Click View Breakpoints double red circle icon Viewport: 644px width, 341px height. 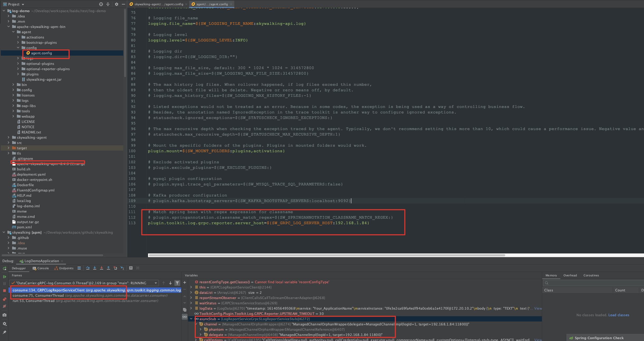[x=4, y=299]
